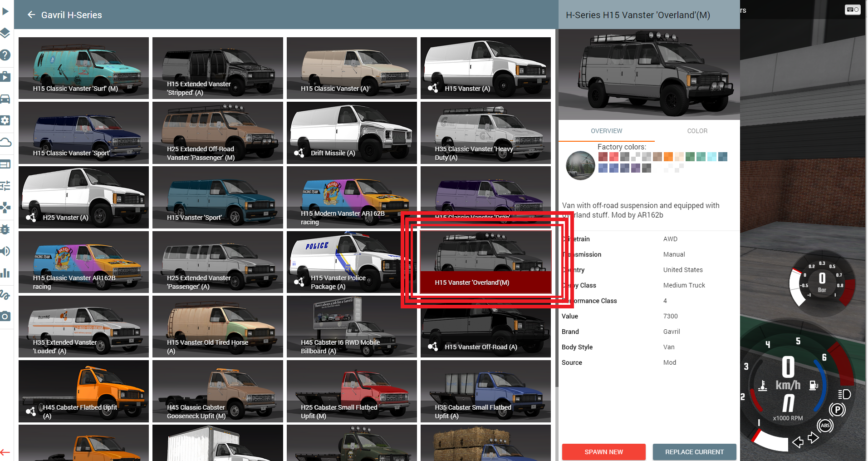The height and width of the screenshot is (461, 868).
Task: Click the 'United States' country value
Action: [683, 270]
